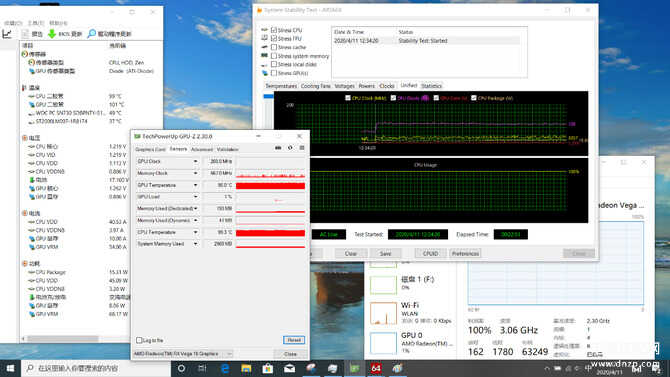Open File Explorer from the taskbar
The image size is (670, 377).
[x=246, y=368]
